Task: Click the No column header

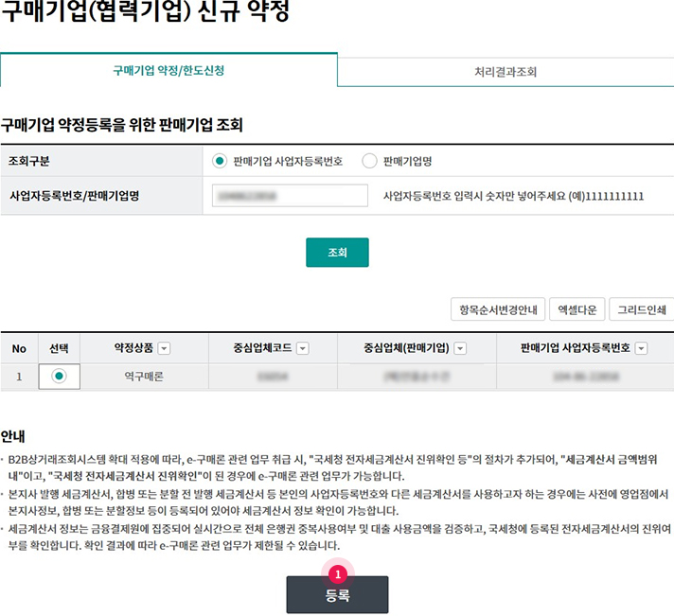Action: pyautogui.click(x=19, y=348)
